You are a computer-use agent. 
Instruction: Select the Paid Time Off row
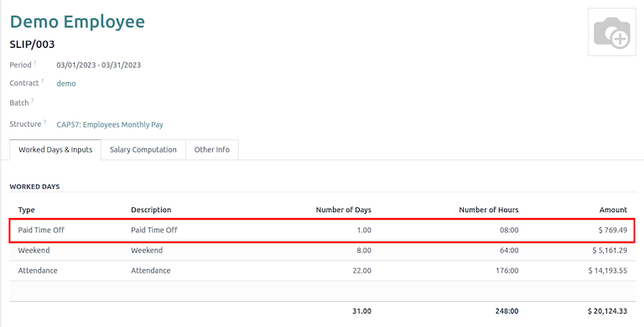point(322,230)
